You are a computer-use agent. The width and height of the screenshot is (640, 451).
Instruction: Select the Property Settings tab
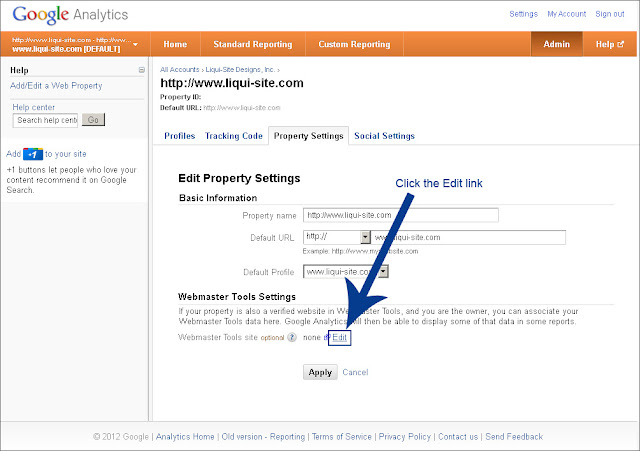point(309,136)
